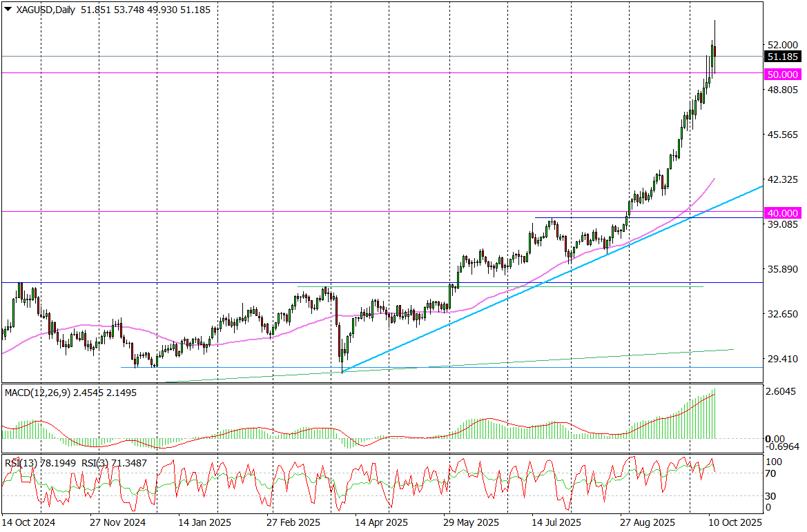Click the magenta 40.000 price label
The image size is (807, 532).
tap(783, 213)
